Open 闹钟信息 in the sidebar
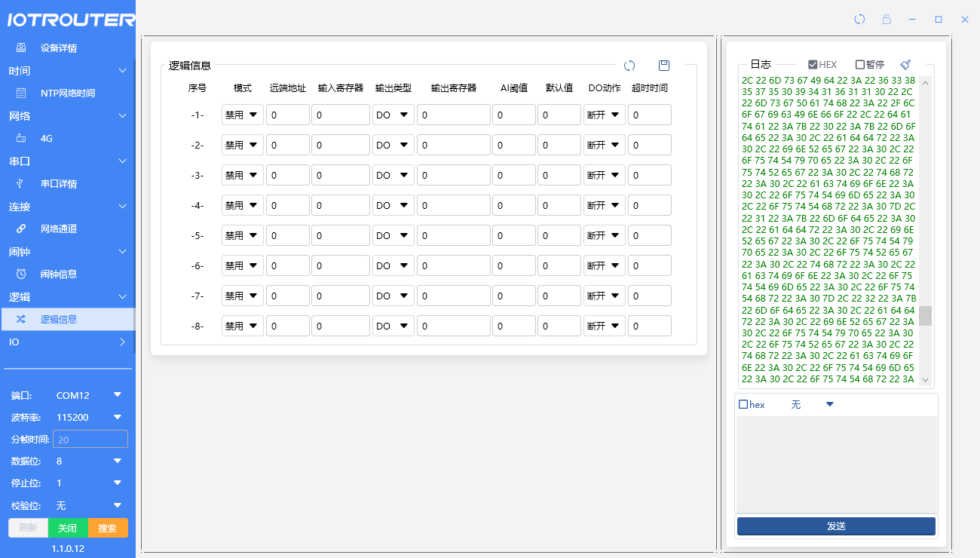980x558 pixels. (x=59, y=274)
